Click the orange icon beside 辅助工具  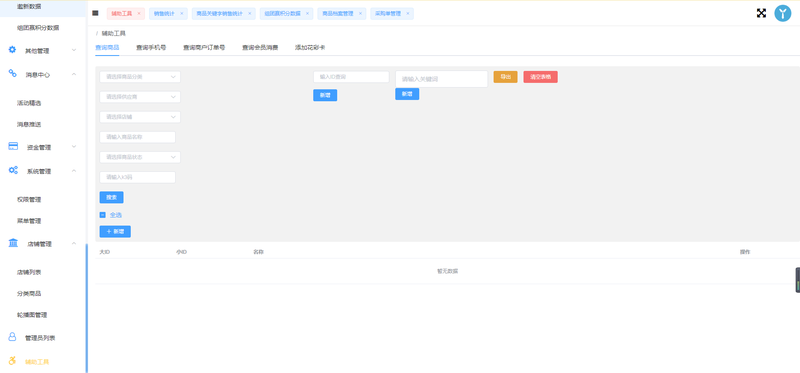coord(13,361)
